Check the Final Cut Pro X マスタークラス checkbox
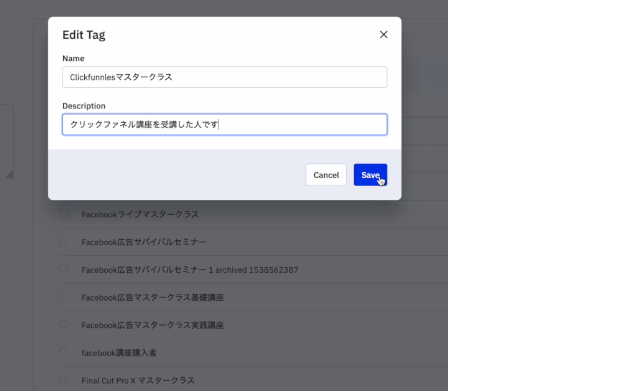This screenshot has height=391, width=631. [x=64, y=379]
